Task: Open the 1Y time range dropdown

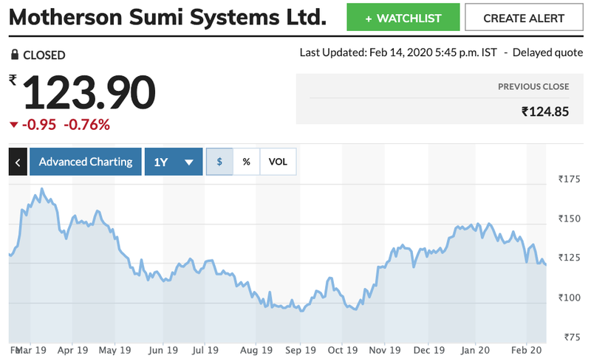Action: (x=174, y=162)
